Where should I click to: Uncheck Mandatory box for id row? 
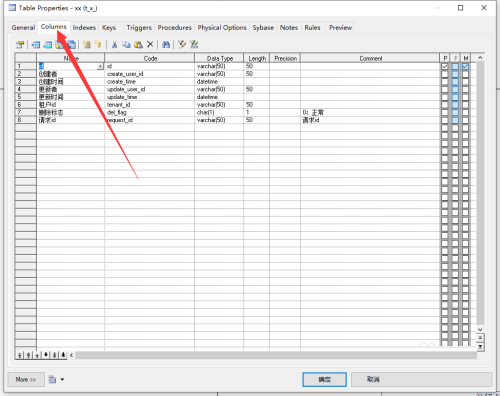465,66
